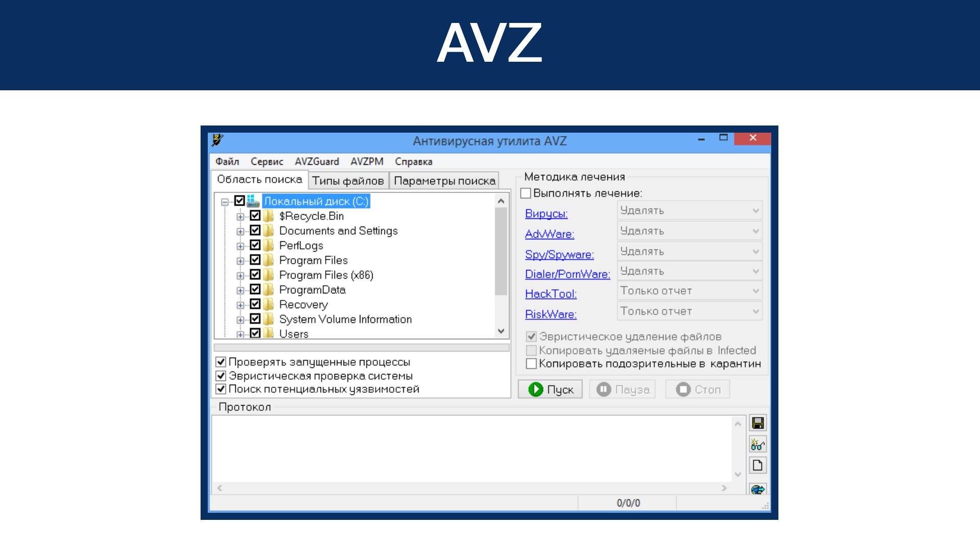980x551 pixels.
Task: Click the Пауза button
Action: click(x=622, y=389)
